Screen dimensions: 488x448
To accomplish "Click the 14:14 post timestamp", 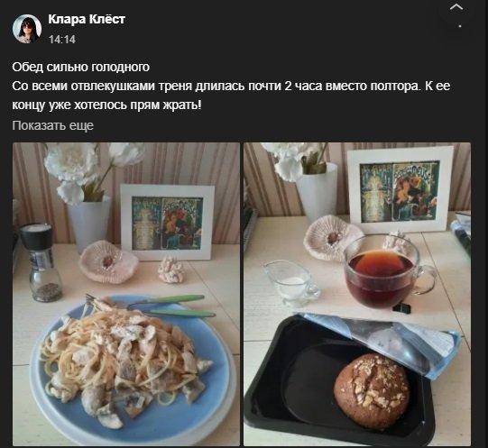I will 62,40.
